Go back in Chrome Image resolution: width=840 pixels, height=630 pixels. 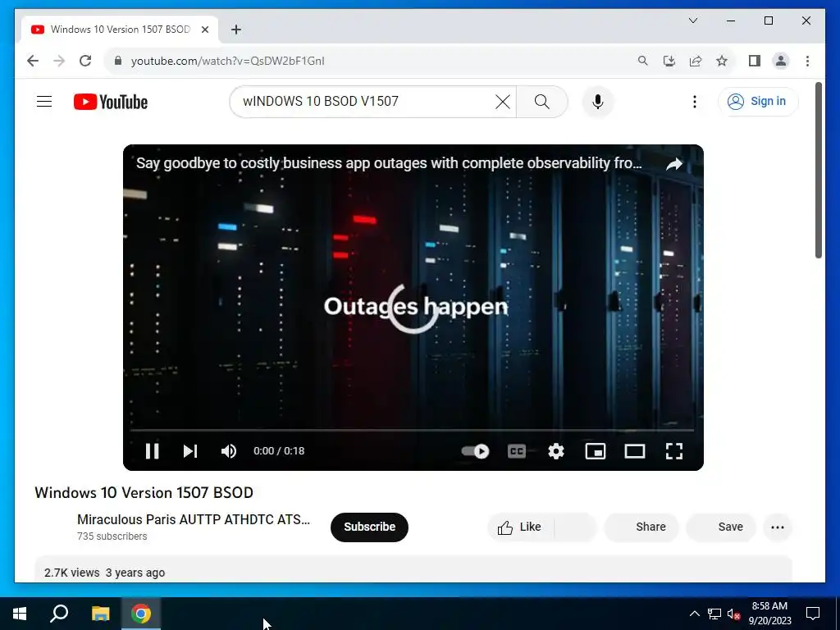pyautogui.click(x=33, y=61)
